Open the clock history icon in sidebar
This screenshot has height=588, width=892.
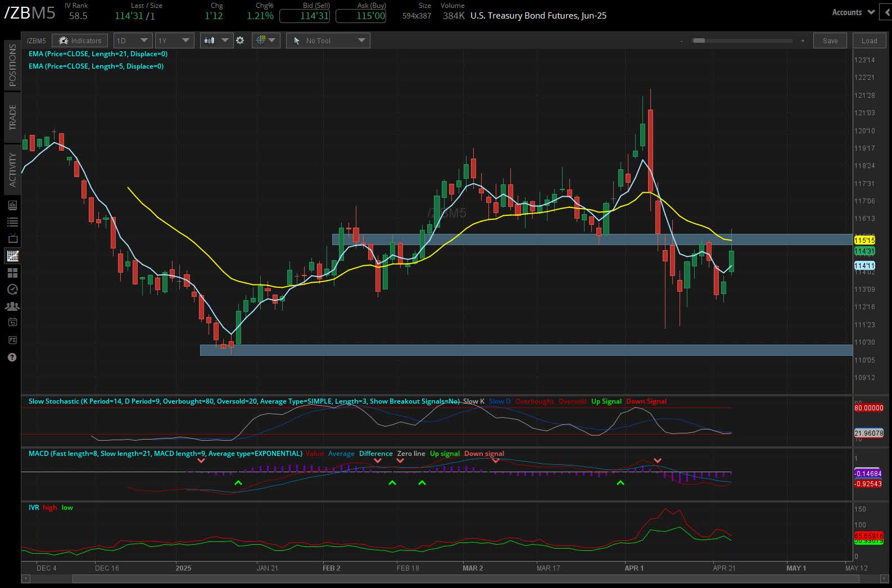click(12, 290)
